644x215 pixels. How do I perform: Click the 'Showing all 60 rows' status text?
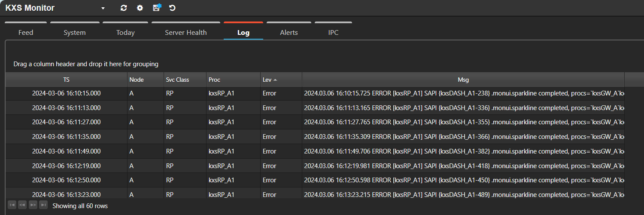click(x=80, y=206)
